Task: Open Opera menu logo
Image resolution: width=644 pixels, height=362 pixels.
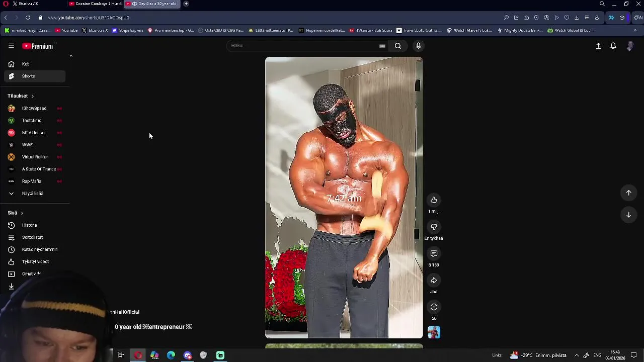Action: 5,4
